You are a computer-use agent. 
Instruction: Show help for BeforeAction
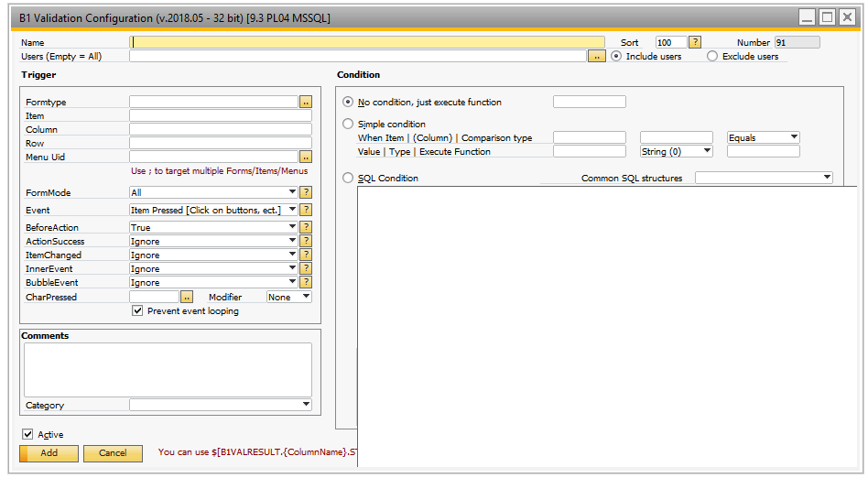[x=306, y=227]
